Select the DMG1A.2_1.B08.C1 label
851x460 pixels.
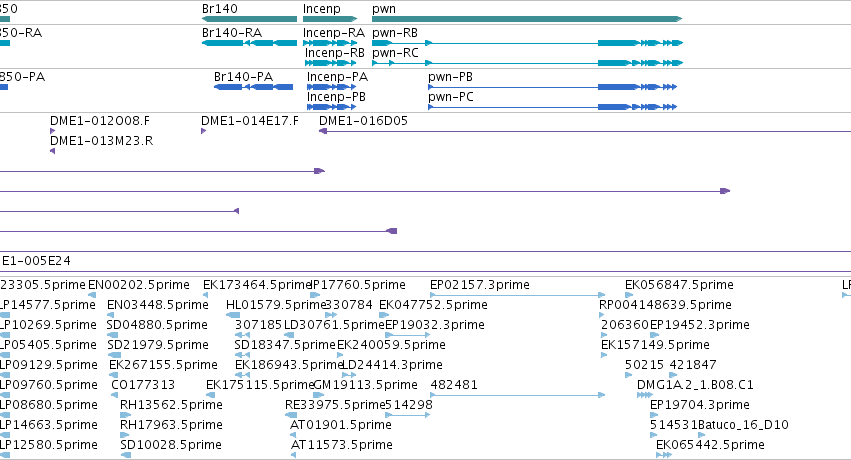coord(695,385)
